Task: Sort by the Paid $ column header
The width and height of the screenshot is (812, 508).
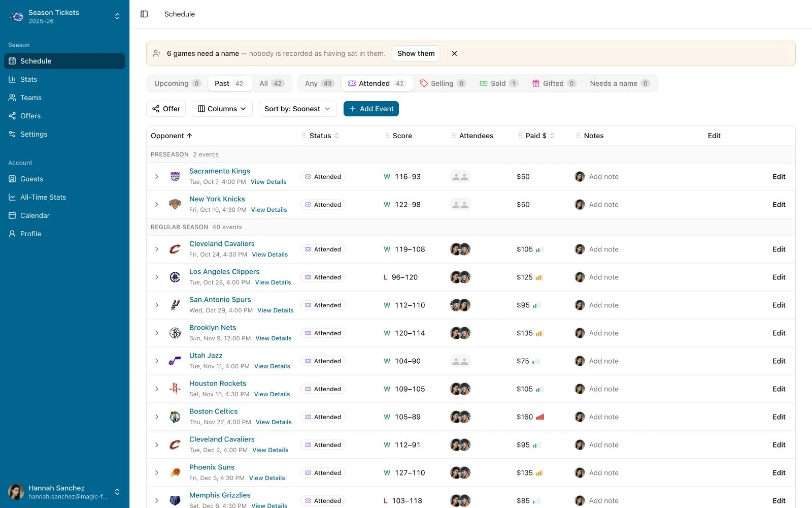Action: pyautogui.click(x=540, y=136)
